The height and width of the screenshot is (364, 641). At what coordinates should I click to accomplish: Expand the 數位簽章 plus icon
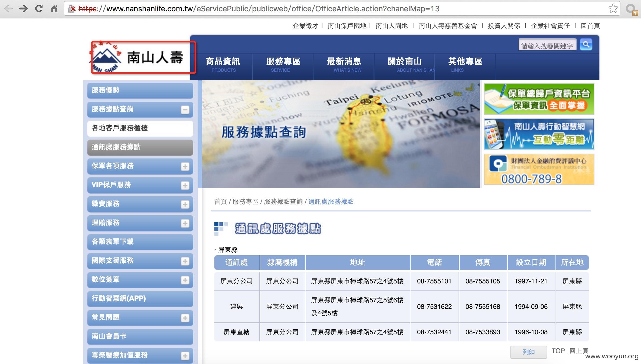pos(185,280)
